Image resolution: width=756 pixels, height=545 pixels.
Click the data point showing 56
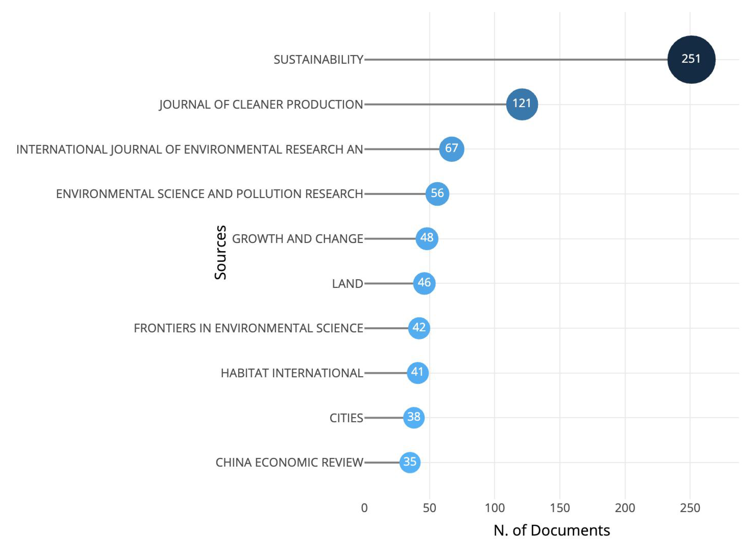[x=437, y=193]
